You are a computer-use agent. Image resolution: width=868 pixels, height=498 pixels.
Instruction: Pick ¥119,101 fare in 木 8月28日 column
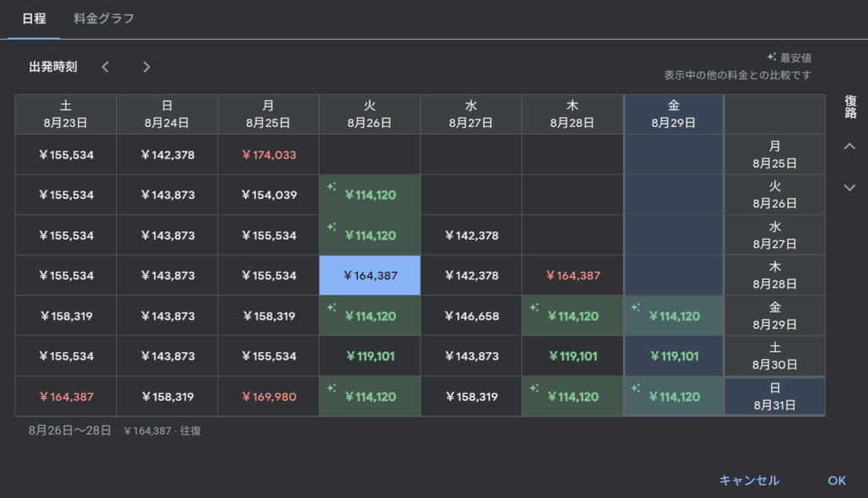573,357
